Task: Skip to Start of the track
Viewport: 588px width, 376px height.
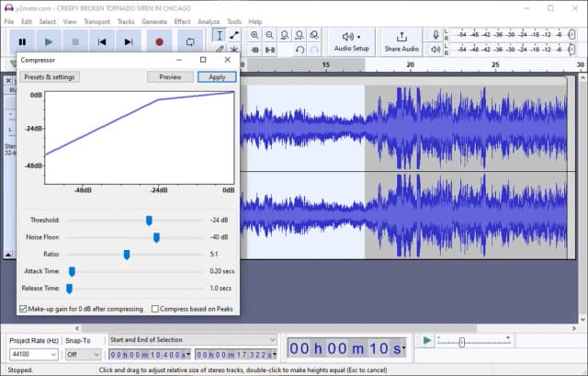Action: coord(102,42)
